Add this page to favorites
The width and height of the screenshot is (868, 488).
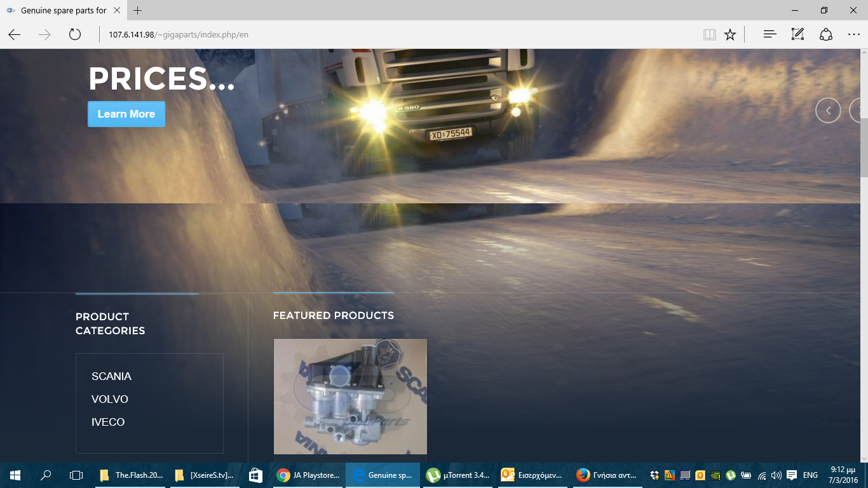730,34
